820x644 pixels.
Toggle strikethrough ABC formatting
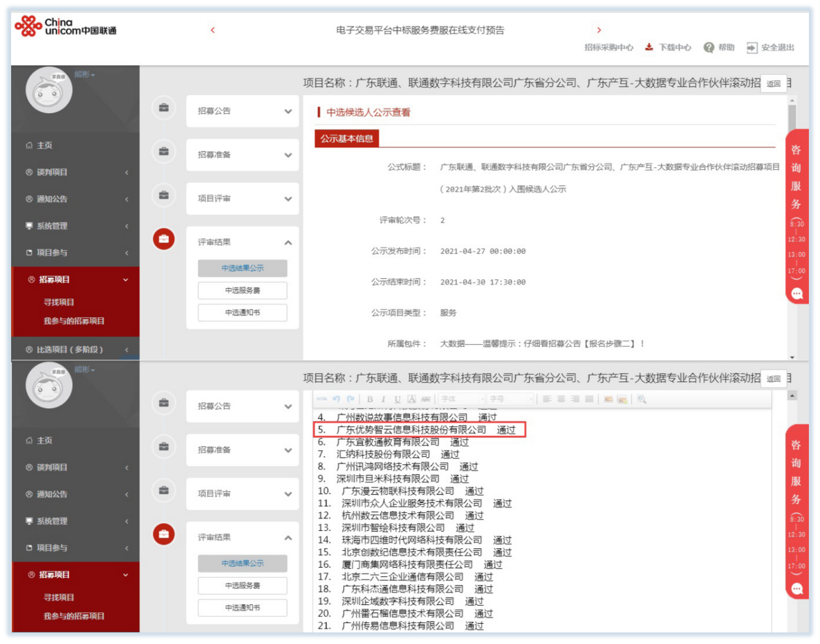pyautogui.click(x=425, y=399)
